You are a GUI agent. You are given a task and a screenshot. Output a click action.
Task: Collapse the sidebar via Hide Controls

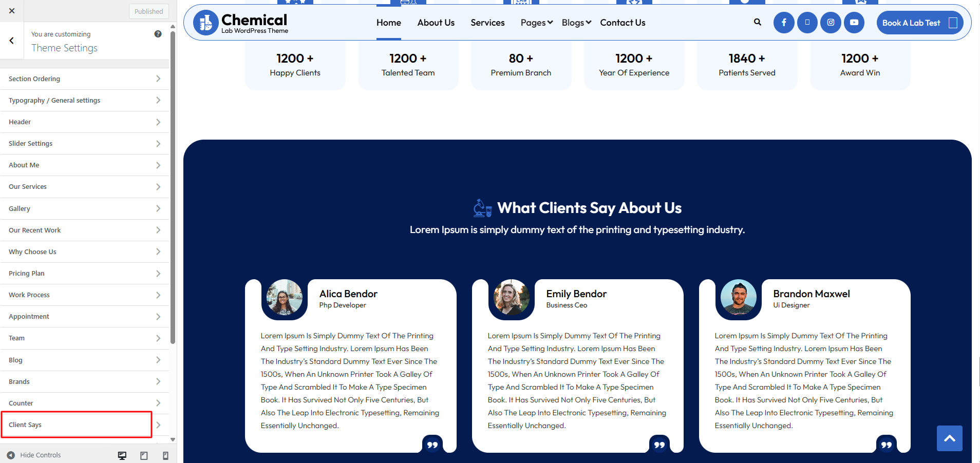pyautogui.click(x=34, y=455)
